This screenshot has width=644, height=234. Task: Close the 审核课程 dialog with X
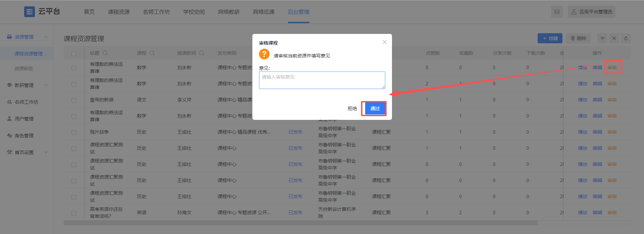pos(385,42)
